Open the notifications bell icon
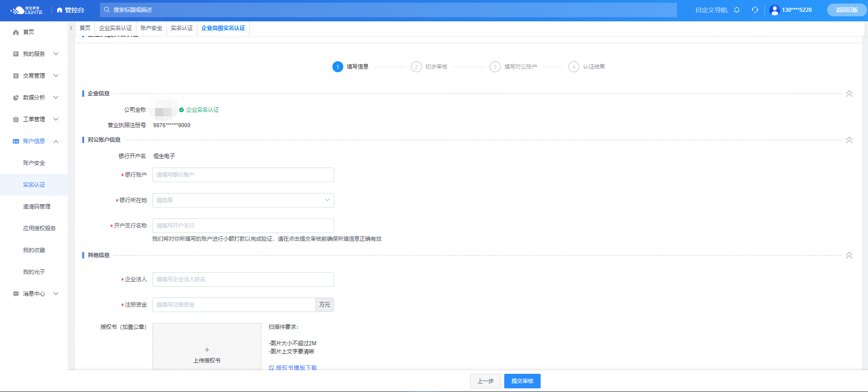The height and width of the screenshot is (392, 868). coord(737,10)
